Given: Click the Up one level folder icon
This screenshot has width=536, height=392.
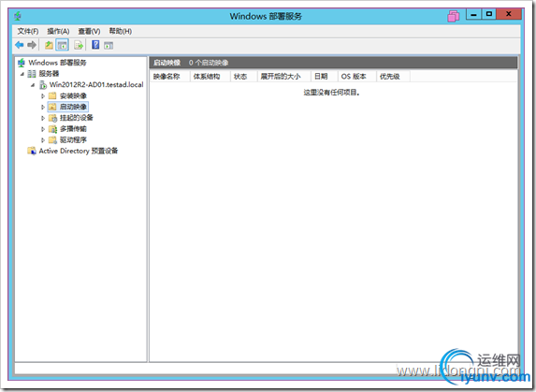Looking at the screenshot, I should [x=49, y=45].
